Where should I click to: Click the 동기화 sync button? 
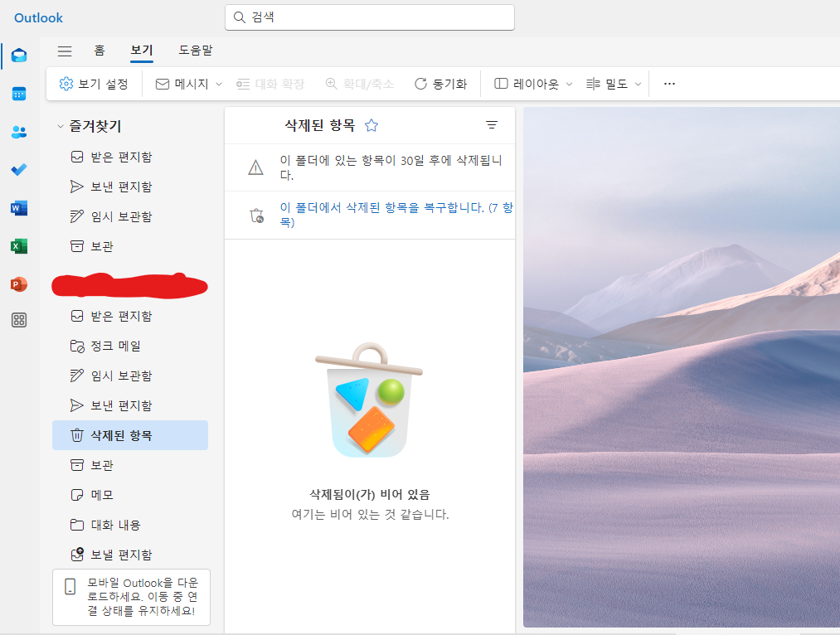click(440, 84)
